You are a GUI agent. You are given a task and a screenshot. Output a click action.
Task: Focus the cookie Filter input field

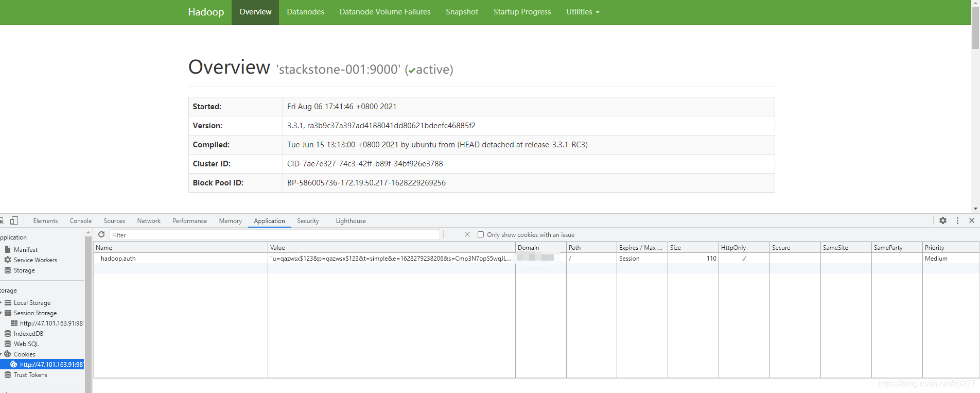click(x=275, y=235)
